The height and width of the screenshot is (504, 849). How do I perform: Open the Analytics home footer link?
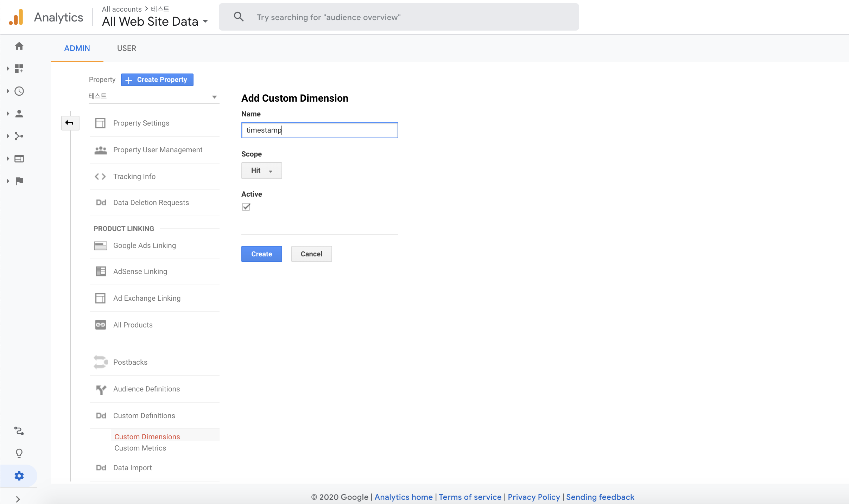tap(404, 497)
